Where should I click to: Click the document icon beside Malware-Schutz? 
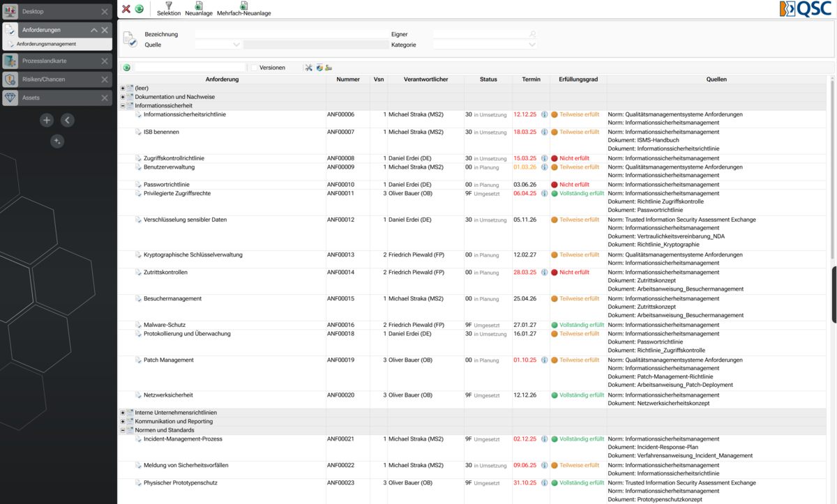click(x=138, y=325)
